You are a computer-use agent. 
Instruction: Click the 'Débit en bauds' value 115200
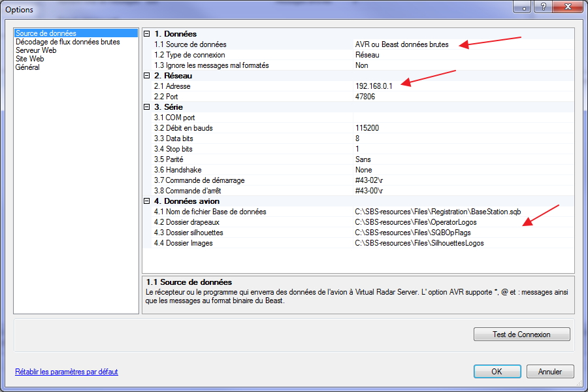368,128
